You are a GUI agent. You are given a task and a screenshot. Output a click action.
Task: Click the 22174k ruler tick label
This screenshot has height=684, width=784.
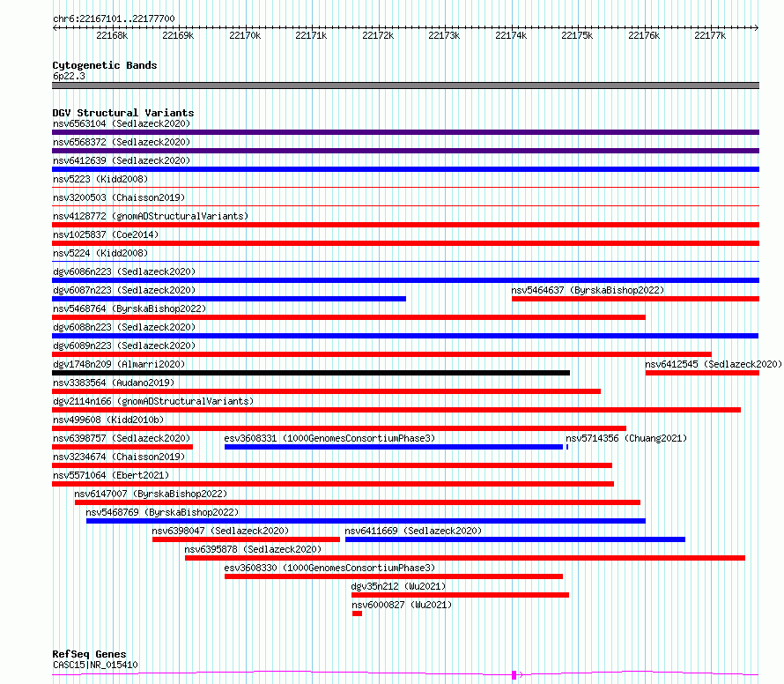click(x=511, y=35)
